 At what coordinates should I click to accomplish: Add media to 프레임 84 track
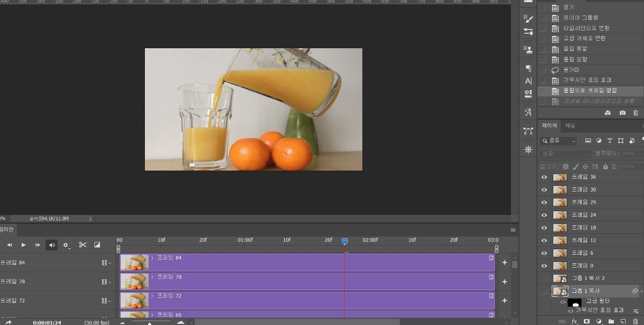[x=504, y=263]
